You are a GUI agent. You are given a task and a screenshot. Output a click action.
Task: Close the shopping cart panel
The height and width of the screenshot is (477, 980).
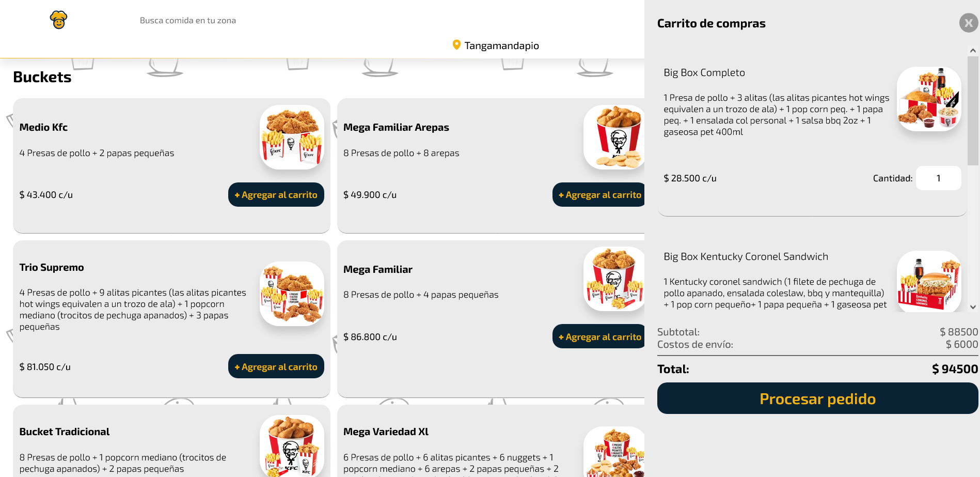point(969,23)
